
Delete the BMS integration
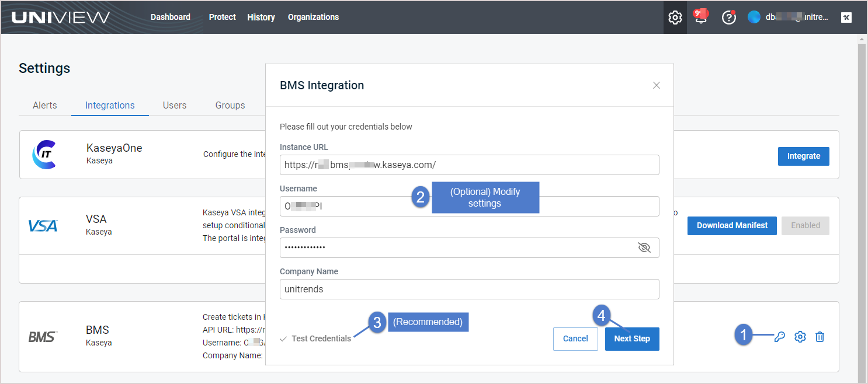point(820,337)
